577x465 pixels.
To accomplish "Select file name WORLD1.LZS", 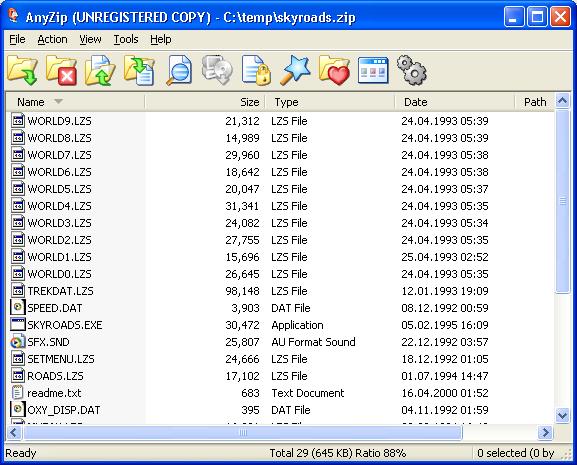I will pos(60,257).
